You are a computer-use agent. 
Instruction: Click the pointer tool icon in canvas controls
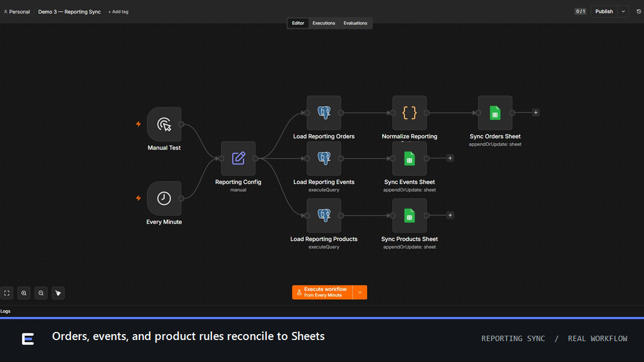(58, 293)
